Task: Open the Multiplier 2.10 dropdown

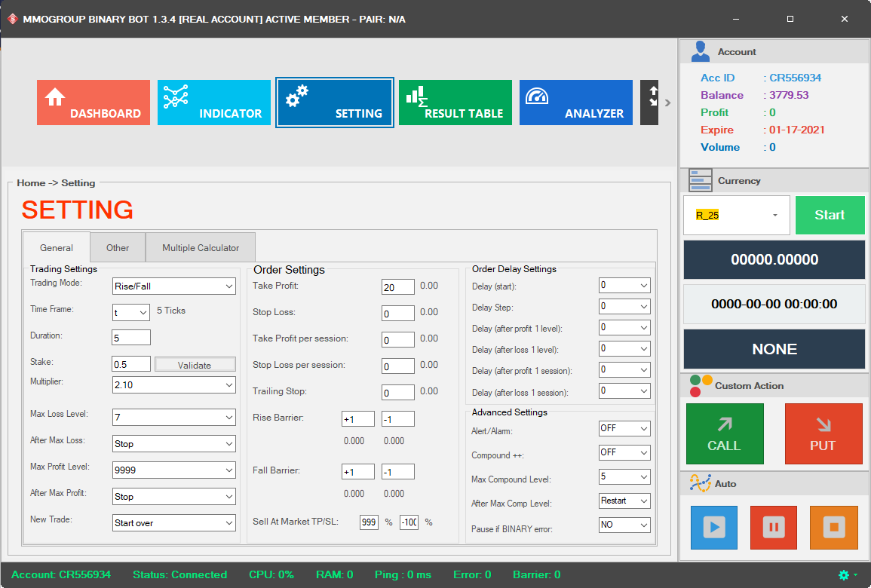Action: [173, 385]
